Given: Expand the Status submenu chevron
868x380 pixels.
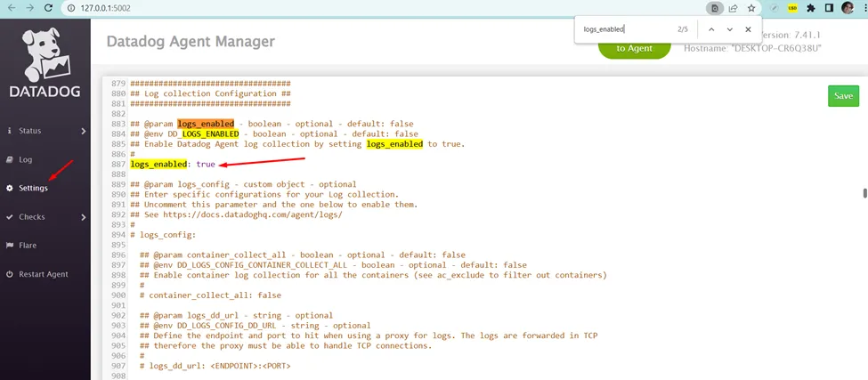Looking at the screenshot, I should (84, 131).
